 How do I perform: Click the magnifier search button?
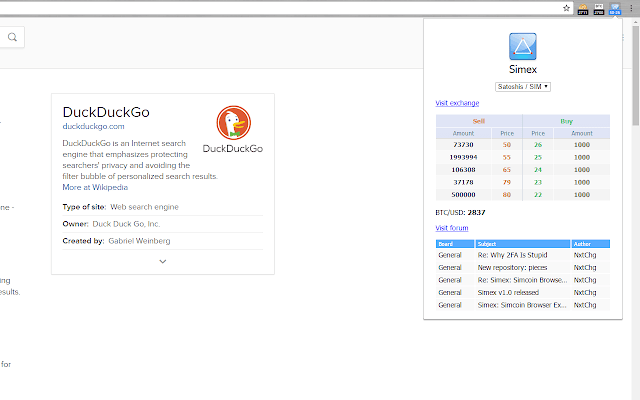click(12, 37)
